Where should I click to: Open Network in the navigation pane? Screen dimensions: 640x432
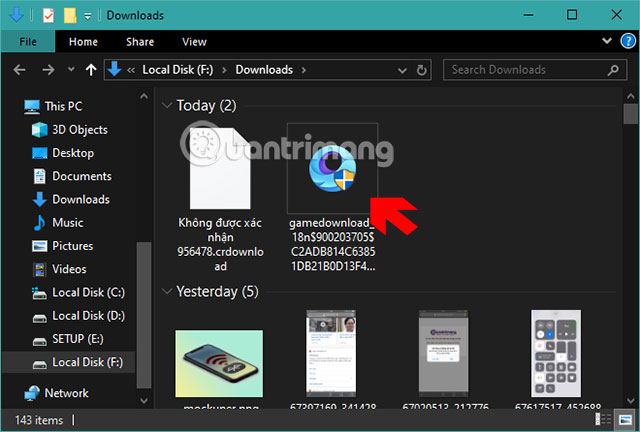click(56, 393)
